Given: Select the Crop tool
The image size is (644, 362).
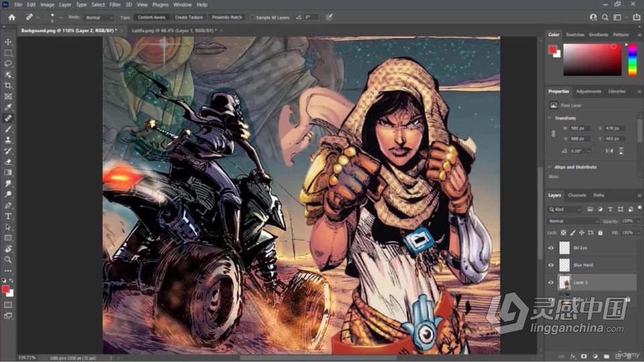Looking at the screenshot, I should [8, 85].
